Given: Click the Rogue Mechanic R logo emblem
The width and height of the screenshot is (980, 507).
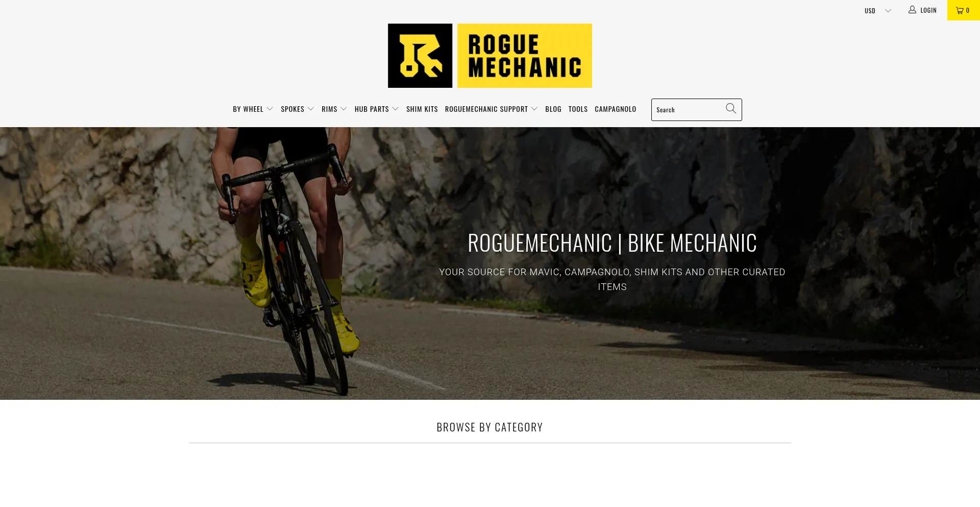Looking at the screenshot, I should click(x=420, y=56).
